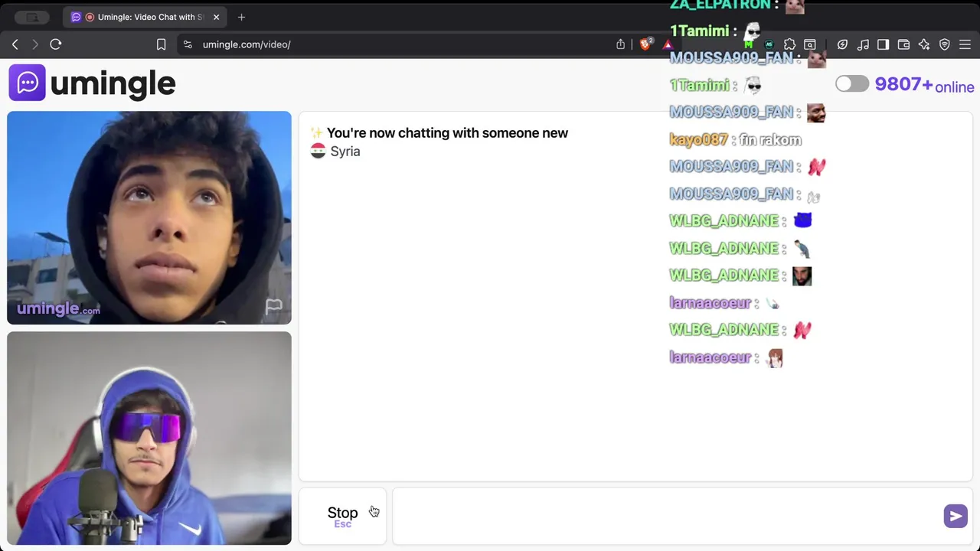Viewport: 980px width, 551px height.
Task: Click the 9807+ online counter
Action: [924, 84]
